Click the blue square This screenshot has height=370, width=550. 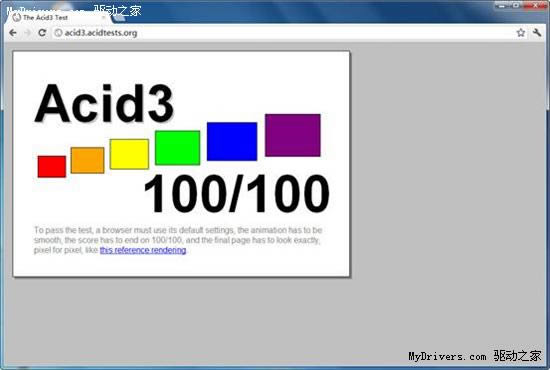point(232,141)
